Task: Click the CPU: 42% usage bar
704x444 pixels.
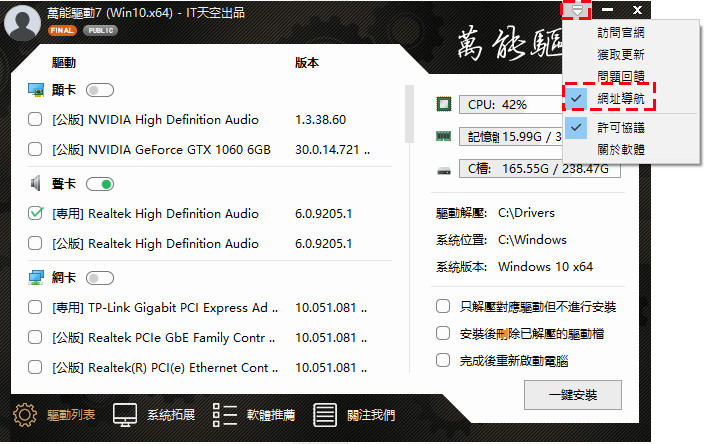Action: (511, 105)
